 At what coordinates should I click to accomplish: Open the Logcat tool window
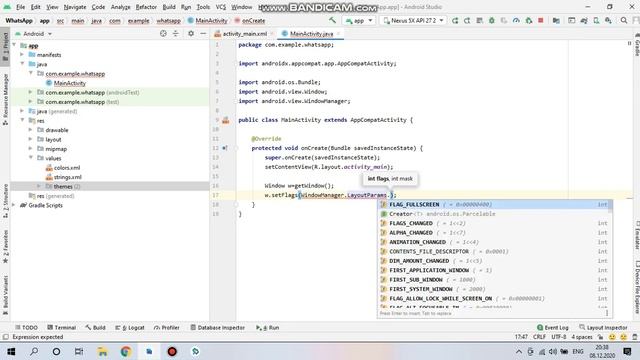pos(130,327)
